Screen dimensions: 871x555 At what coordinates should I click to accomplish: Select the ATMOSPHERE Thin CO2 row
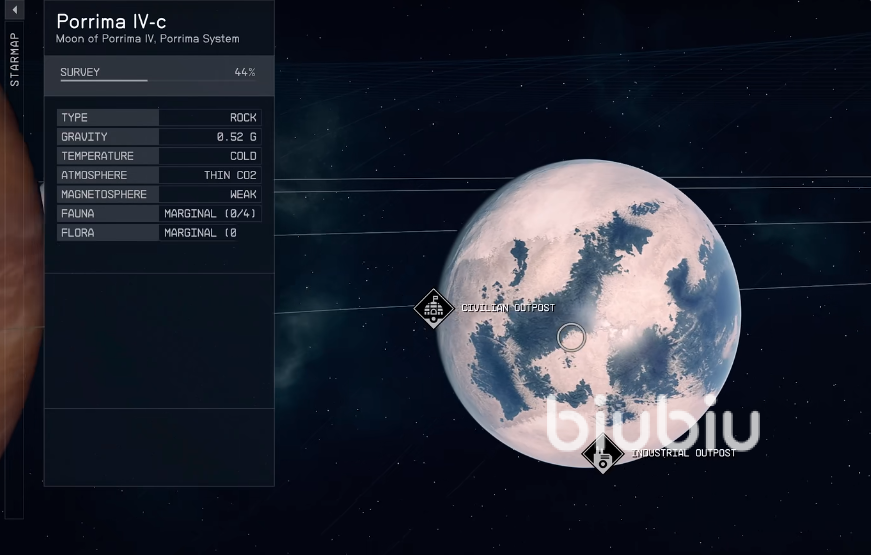click(158, 175)
